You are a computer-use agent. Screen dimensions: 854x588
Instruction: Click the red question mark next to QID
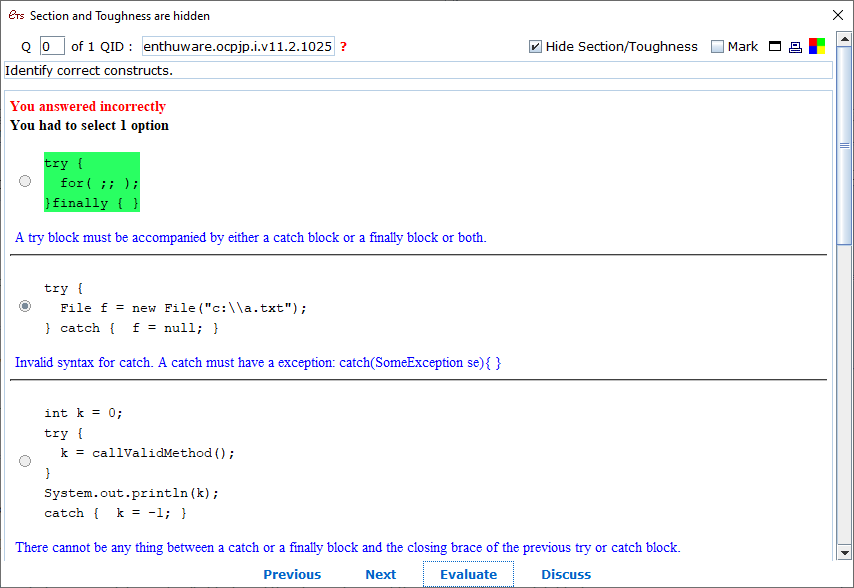click(x=344, y=47)
